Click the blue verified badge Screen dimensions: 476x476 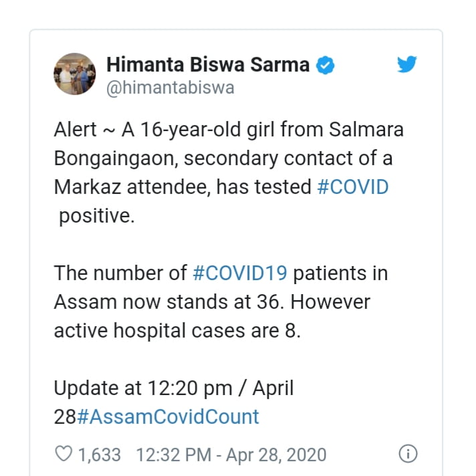(x=325, y=66)
